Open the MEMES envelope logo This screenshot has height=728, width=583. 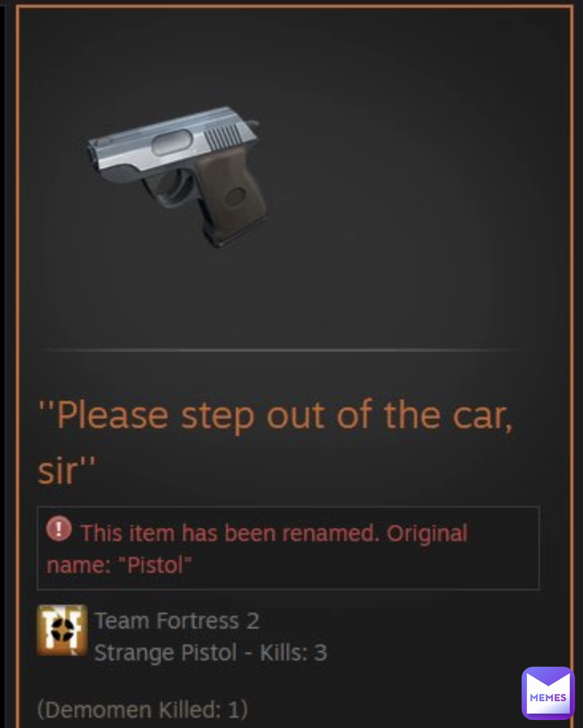[x=548, y=693]
